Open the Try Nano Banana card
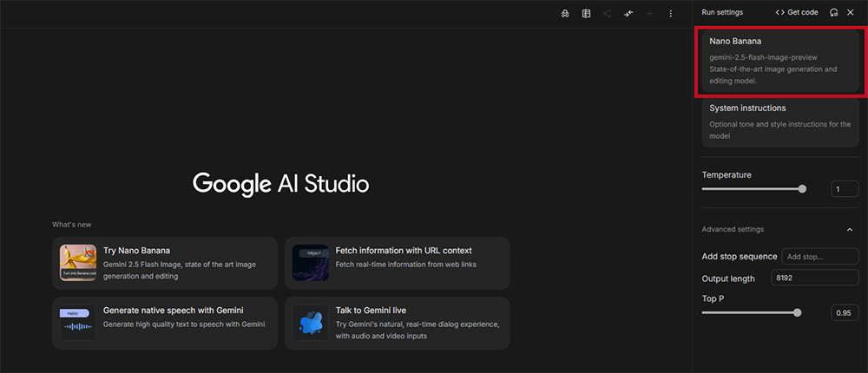This screenshot has height=373, width=868. click(165, 263)
